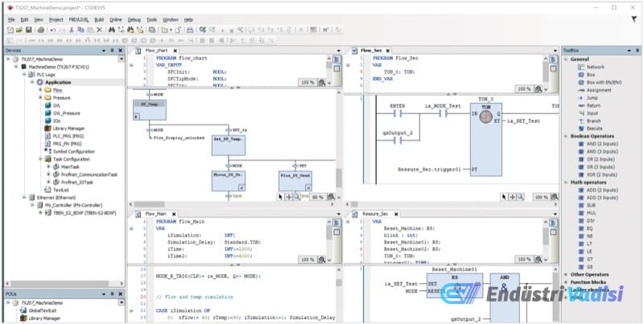Click the Library Manager icon in Devices tree
The image size is (644, 324).
click(x=47, y=128)
